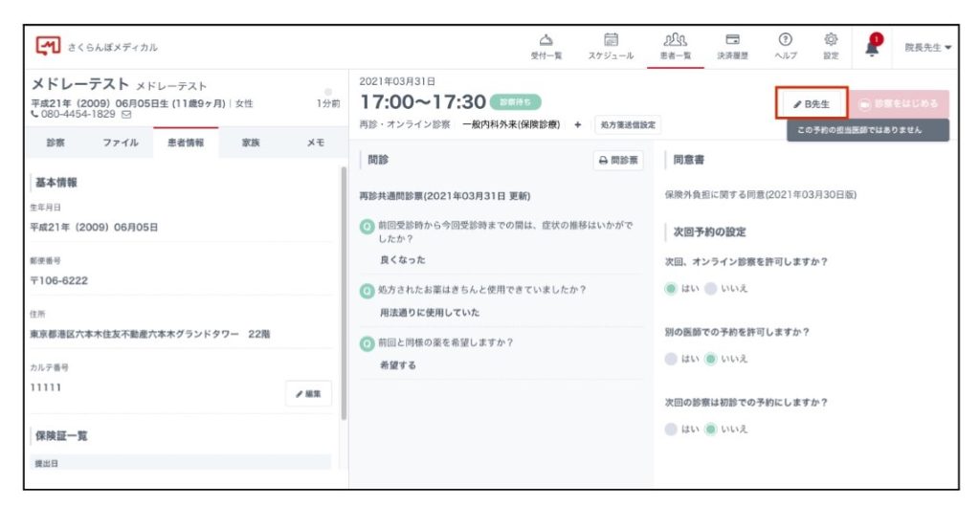980x506 pixels.
Task: Open the 家族 tab
Action: (251, 142)
